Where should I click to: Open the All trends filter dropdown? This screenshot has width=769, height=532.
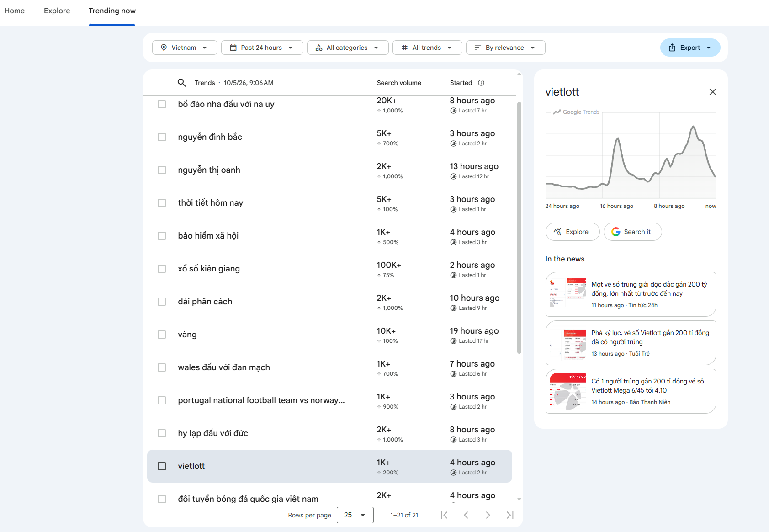(x=427, y=48)
